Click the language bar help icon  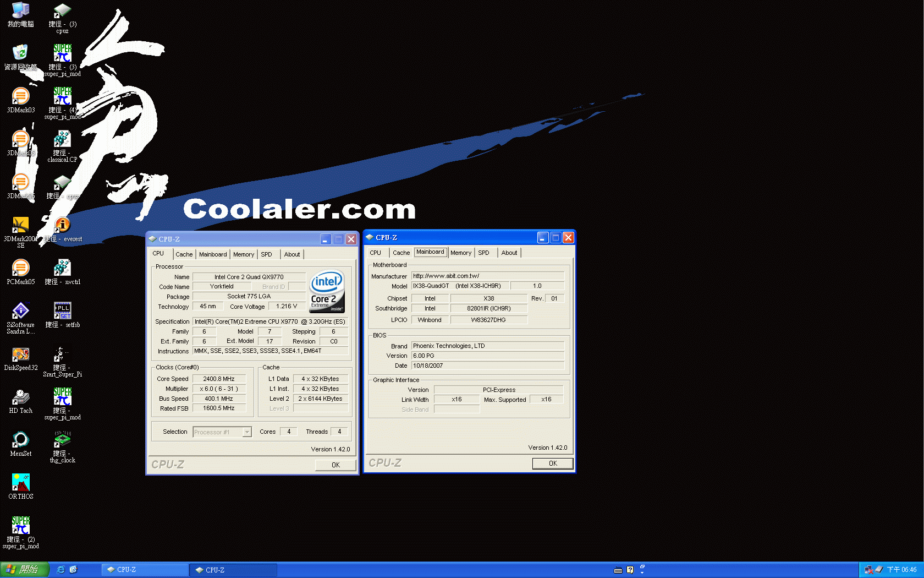click(630, 570)
